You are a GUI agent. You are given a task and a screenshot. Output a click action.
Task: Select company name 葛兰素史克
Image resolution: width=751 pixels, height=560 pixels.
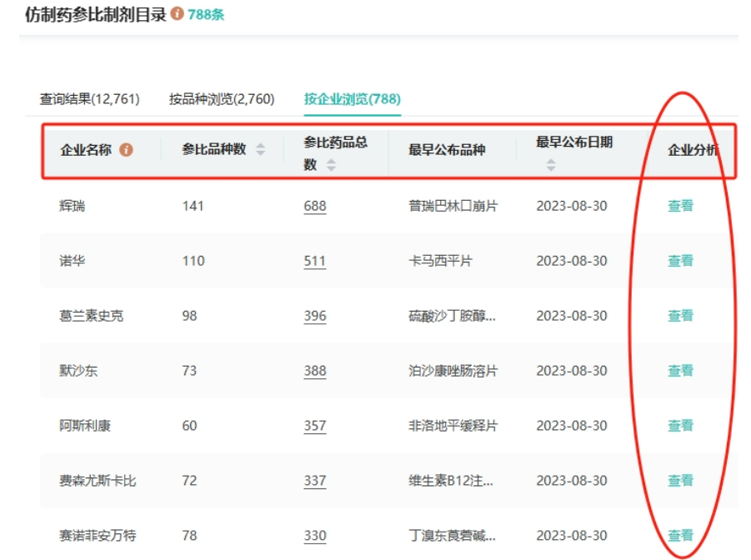point(92,316)
